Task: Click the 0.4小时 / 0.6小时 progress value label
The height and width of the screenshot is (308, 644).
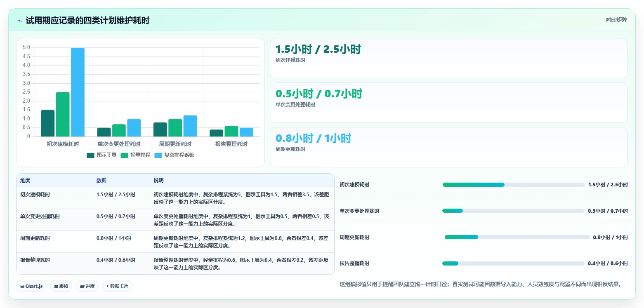Action: [x=608, y=263]
